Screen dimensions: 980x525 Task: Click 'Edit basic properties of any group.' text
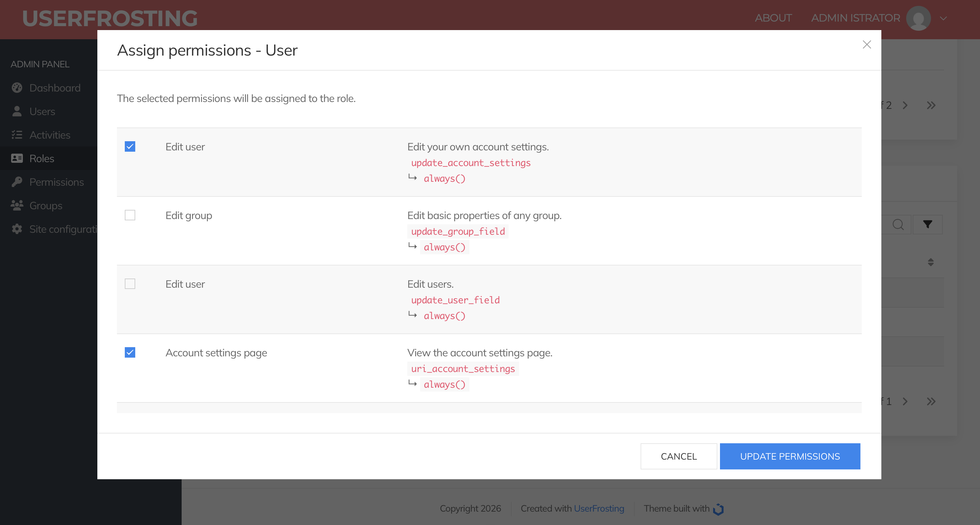484,215
